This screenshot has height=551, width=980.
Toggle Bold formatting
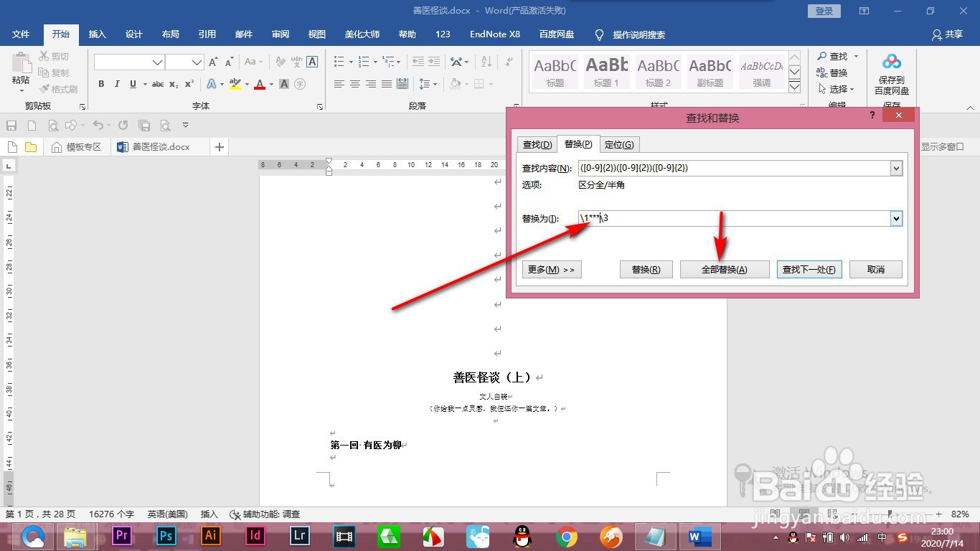tap(101, 84)
